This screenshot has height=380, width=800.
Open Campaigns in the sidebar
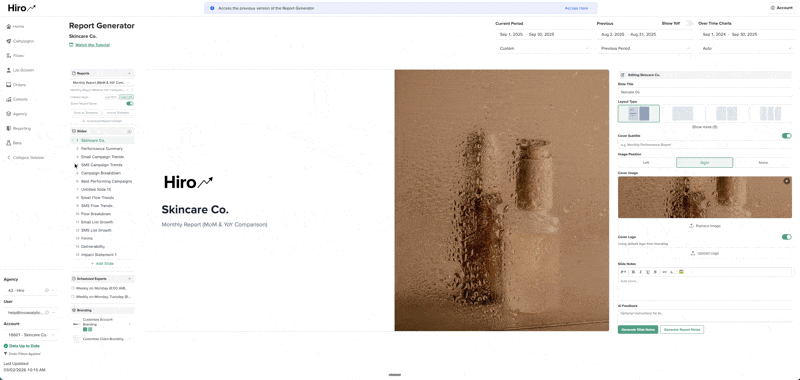pos(20,41)
